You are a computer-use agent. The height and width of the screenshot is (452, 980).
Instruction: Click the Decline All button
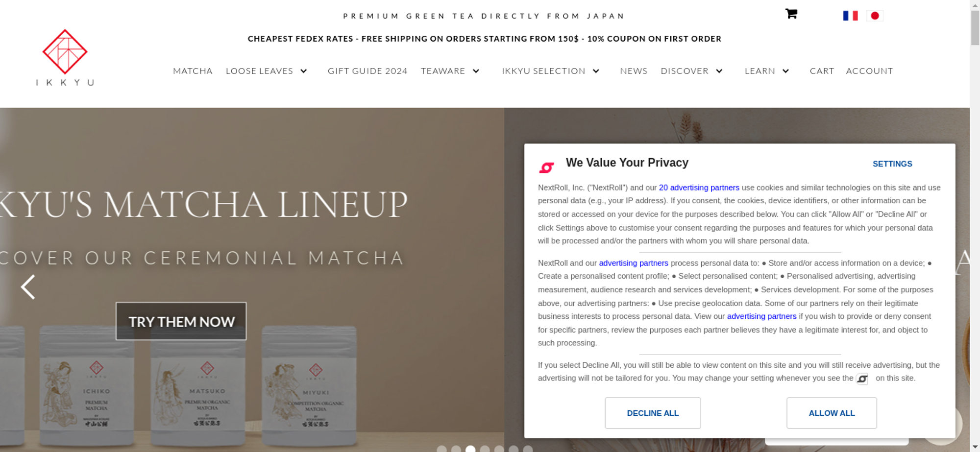pyautogui.click(x=653, y=413)
